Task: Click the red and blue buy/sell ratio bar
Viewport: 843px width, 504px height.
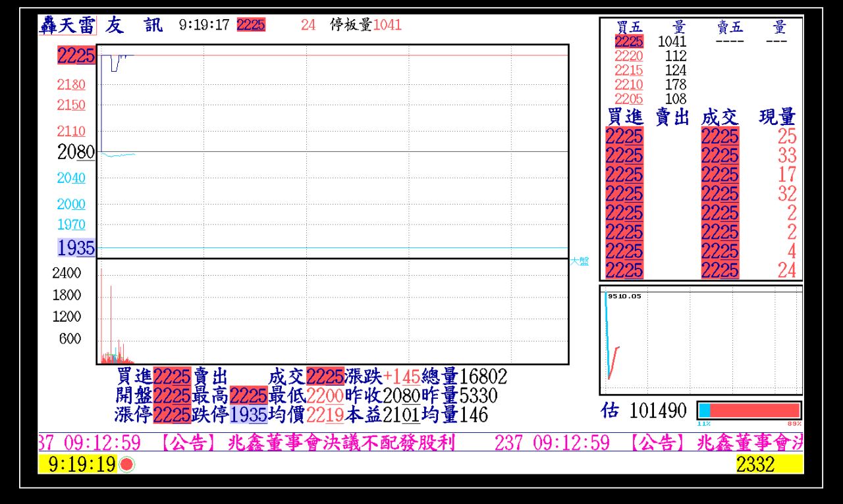Action: click(x=749, y=411)
